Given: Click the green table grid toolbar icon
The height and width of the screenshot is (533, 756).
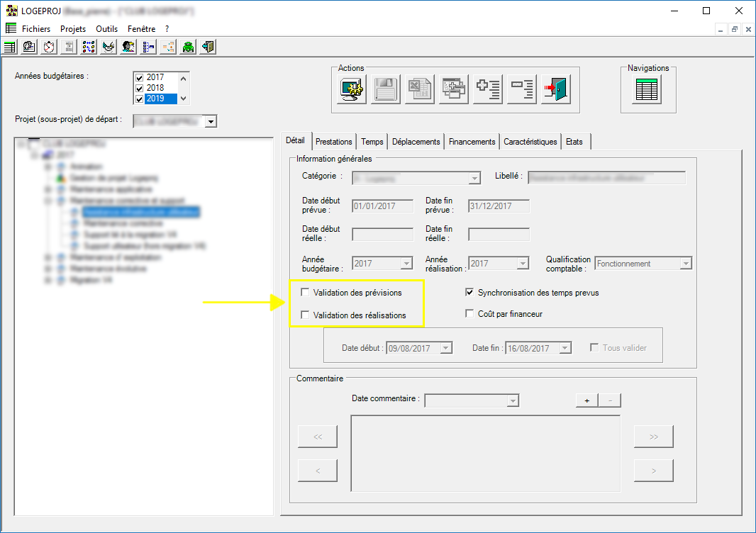Looking at the screenshot, I should point(10,47).
